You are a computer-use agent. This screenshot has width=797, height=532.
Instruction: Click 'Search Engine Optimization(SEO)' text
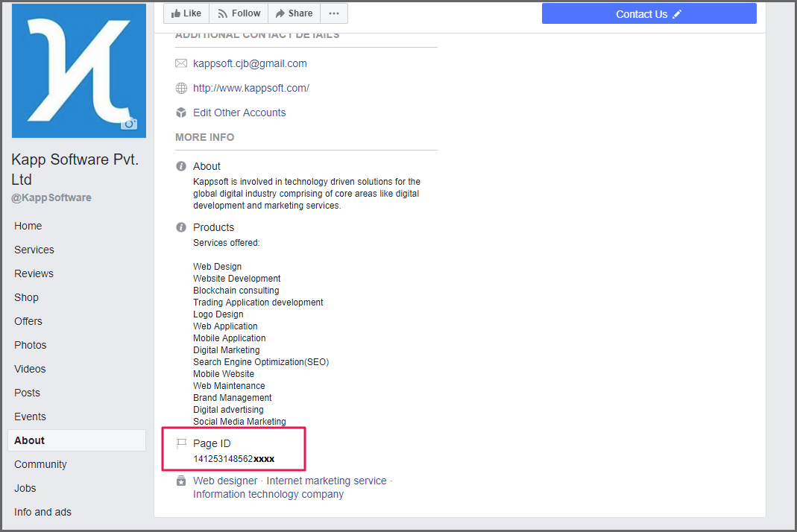tap(261, 362)
